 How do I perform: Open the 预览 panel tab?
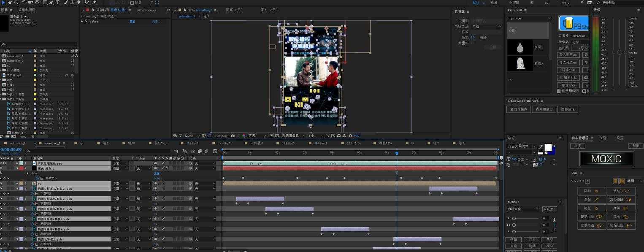(603, 138)
